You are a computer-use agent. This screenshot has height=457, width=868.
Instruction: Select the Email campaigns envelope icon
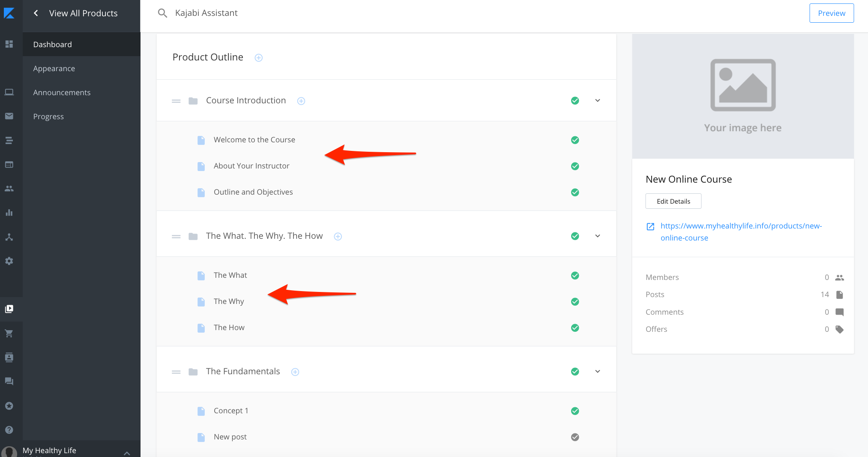[9, 116]
